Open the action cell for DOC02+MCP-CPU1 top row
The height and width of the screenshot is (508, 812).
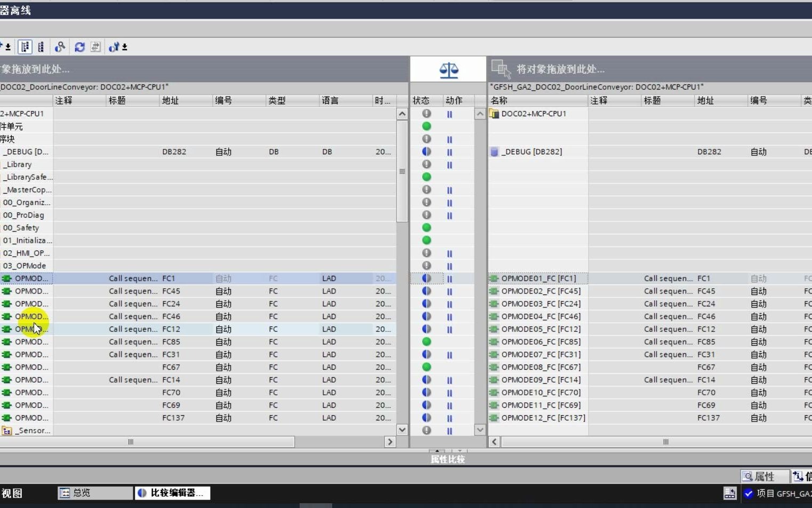point(450,114)
